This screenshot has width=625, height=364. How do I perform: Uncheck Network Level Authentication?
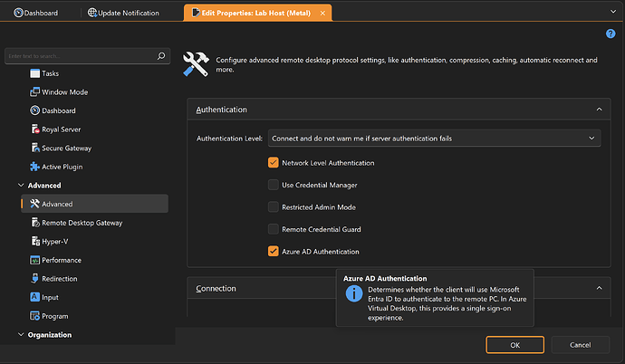[x=274, y=163]
